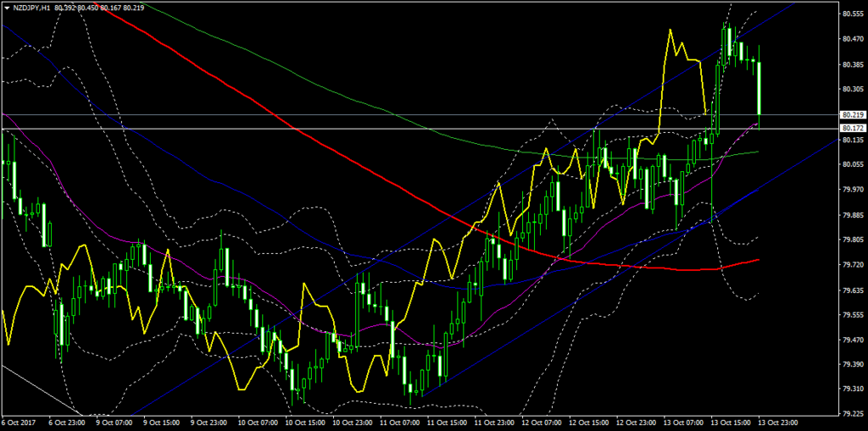The width and height of the screenshot is (868, 431).
Task: Click the 13 Oct 07:00 time label
Action: coord(683,423)
